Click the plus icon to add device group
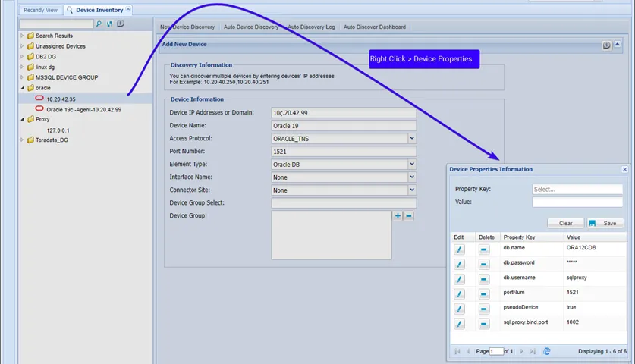The image size is (635, 364). click(398, 216)
